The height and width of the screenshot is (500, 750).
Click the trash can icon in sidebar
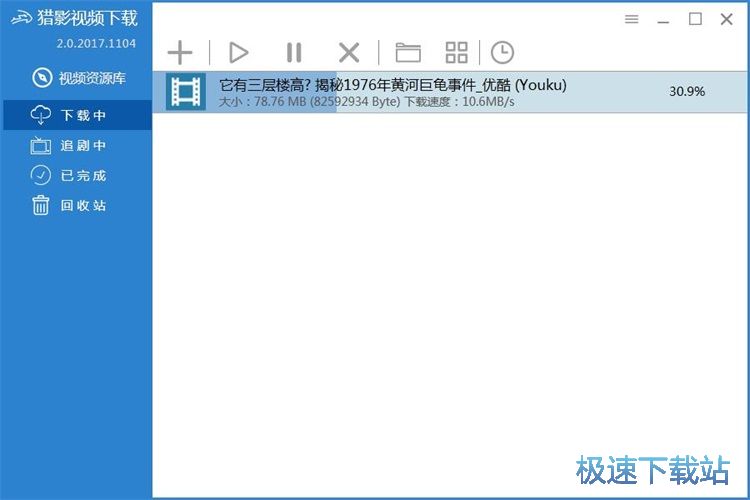pyautogui.click(x=41, y=205)
